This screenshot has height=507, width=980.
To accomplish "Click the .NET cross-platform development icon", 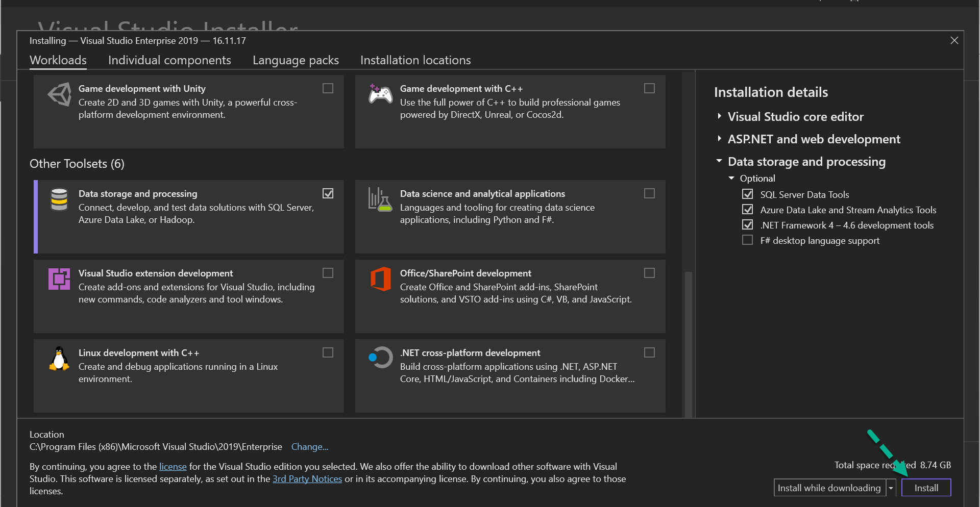I will point(380,359).
